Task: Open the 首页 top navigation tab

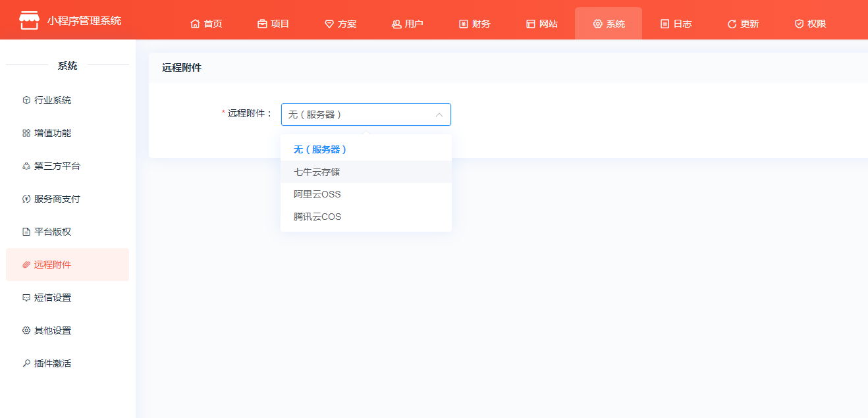Action: [206, 24]
